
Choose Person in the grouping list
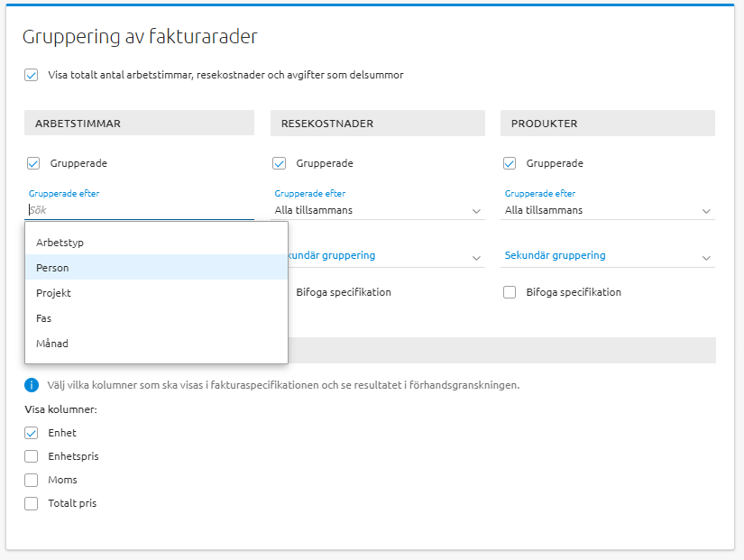[x=52, y=268]
